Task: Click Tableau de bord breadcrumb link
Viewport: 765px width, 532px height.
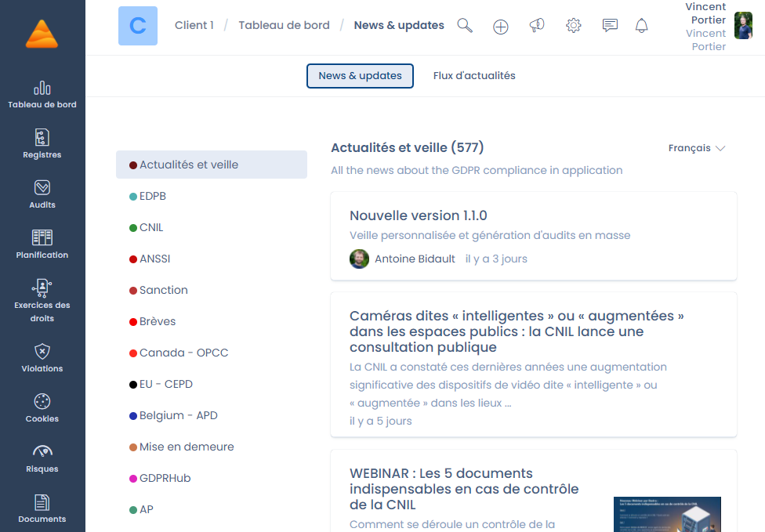Action: pos(284,25)
